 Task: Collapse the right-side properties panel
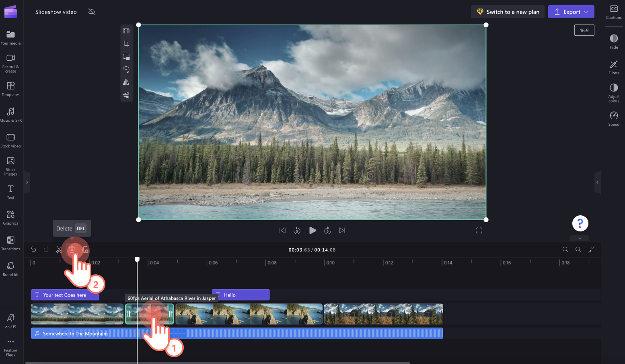[598, 182]
